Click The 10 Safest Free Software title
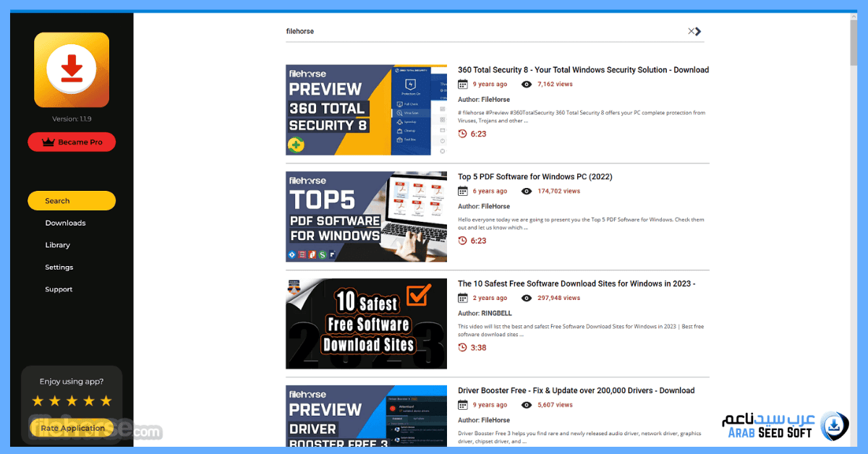The image size is (868, 454). coord(576,284)
